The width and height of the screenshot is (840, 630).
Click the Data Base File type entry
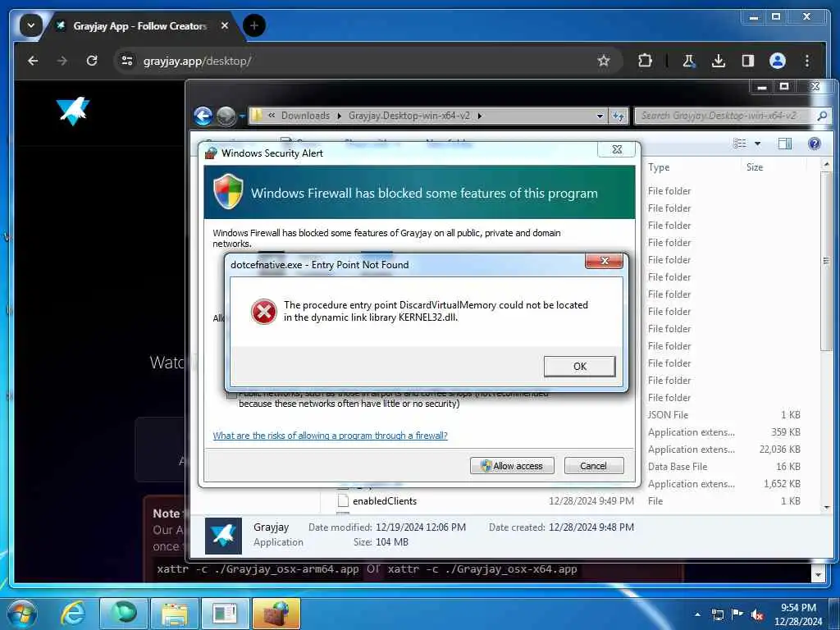(x=677, y=467)
